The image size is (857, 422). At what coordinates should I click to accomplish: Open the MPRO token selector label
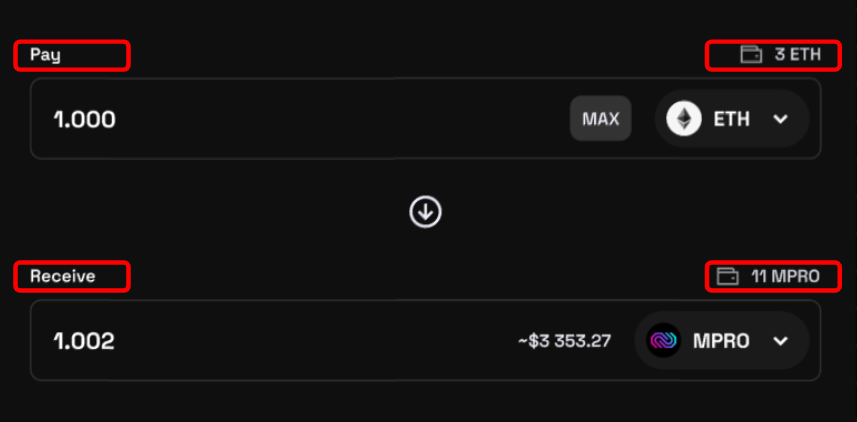pos(721,341)
